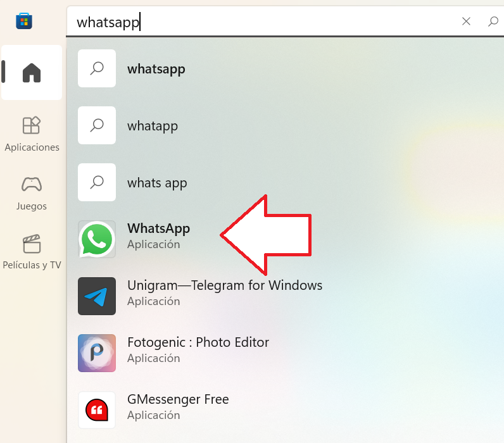The height and width of the screenshot is (443, 504).
Task: Go to the Home section
Action: (32, 73)
